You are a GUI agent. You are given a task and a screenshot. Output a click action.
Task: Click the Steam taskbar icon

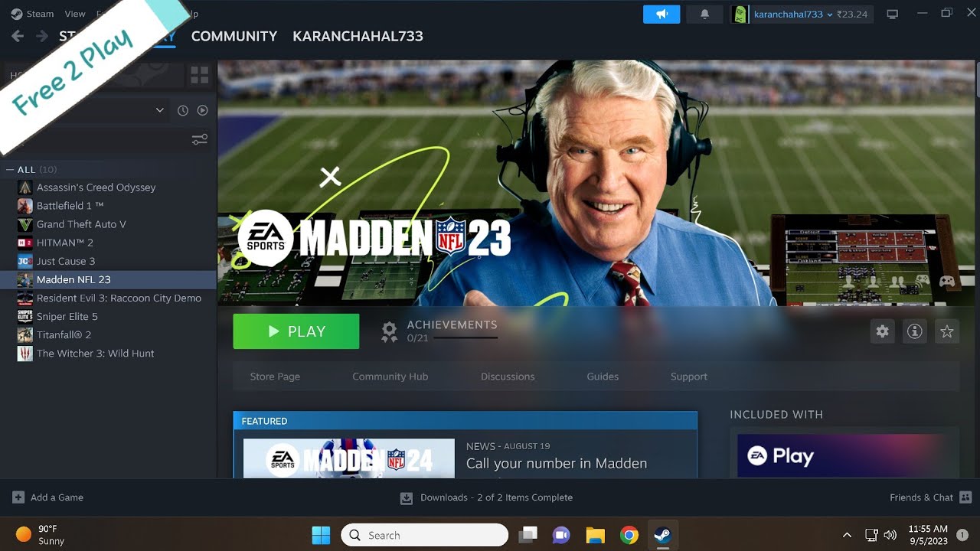663,535
